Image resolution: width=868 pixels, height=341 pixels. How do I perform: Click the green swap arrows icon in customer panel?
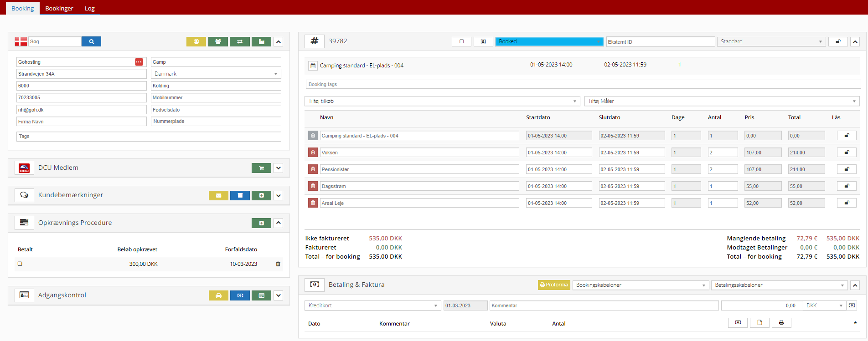[x=240, y=41]
